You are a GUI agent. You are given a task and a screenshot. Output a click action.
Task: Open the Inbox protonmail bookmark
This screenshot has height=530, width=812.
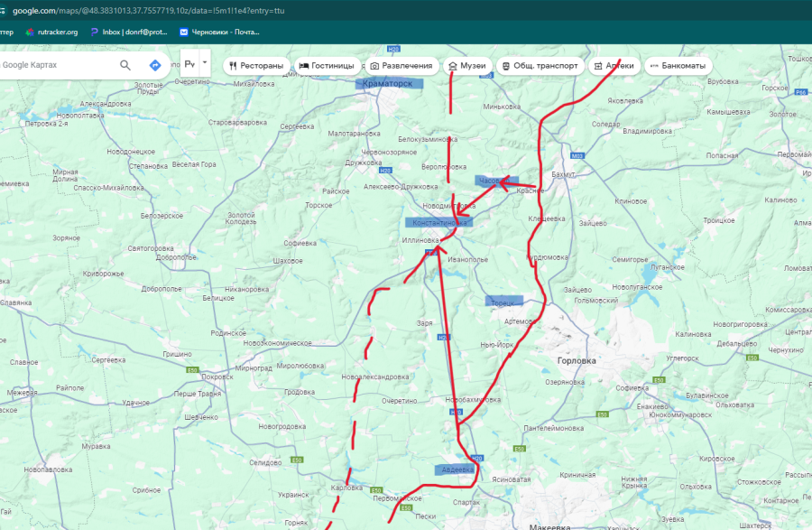coord(129,33)
